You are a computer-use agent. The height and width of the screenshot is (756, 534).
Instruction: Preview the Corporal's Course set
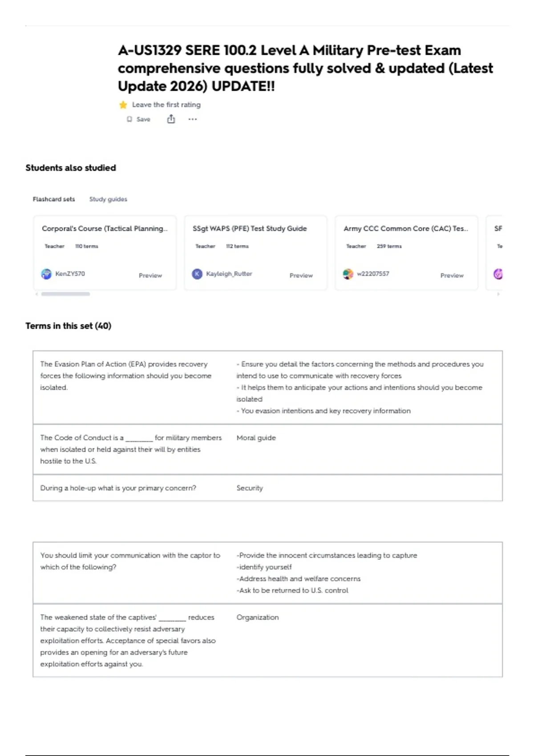click(150, 276)
